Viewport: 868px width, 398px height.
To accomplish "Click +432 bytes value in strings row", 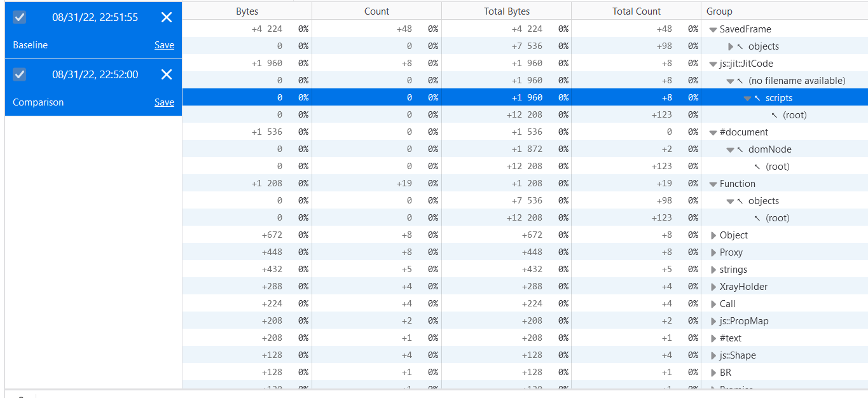I will (272, 270).
